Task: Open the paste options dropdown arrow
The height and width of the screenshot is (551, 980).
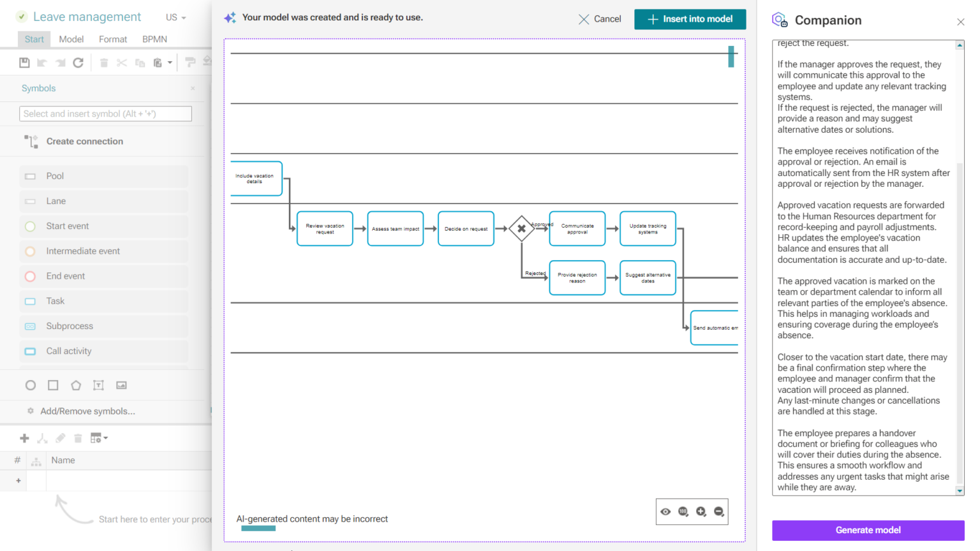Action: click(171, 62)
